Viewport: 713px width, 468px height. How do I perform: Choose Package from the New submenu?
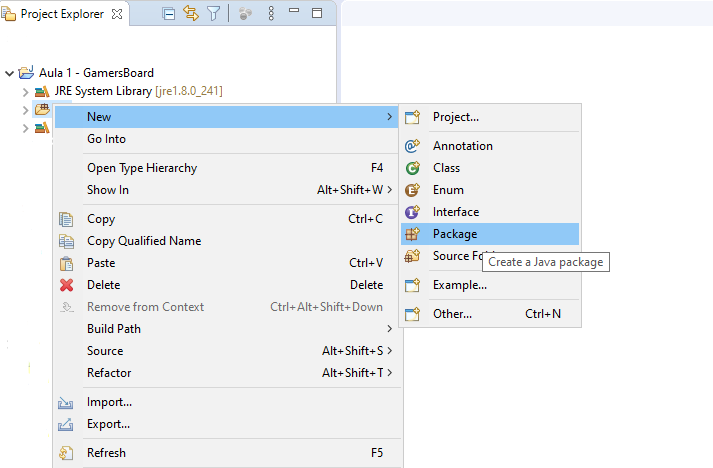point(455,234)
